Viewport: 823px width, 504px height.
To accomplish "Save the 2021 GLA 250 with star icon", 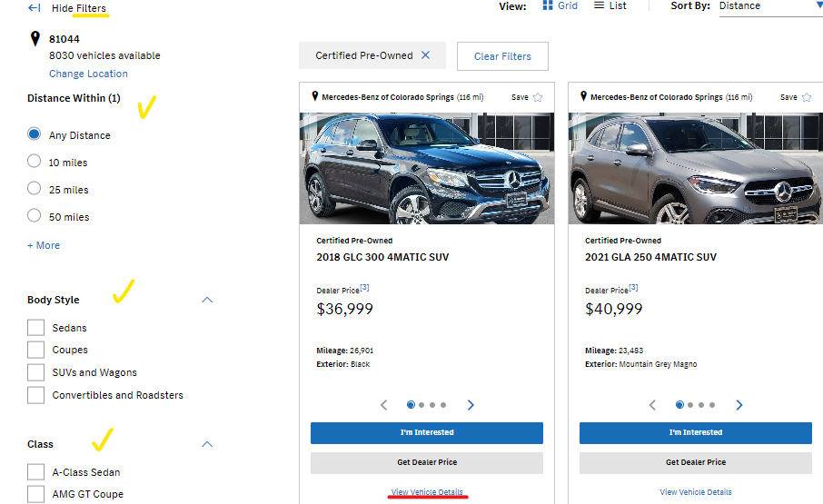I will click(x=806, y=97).
